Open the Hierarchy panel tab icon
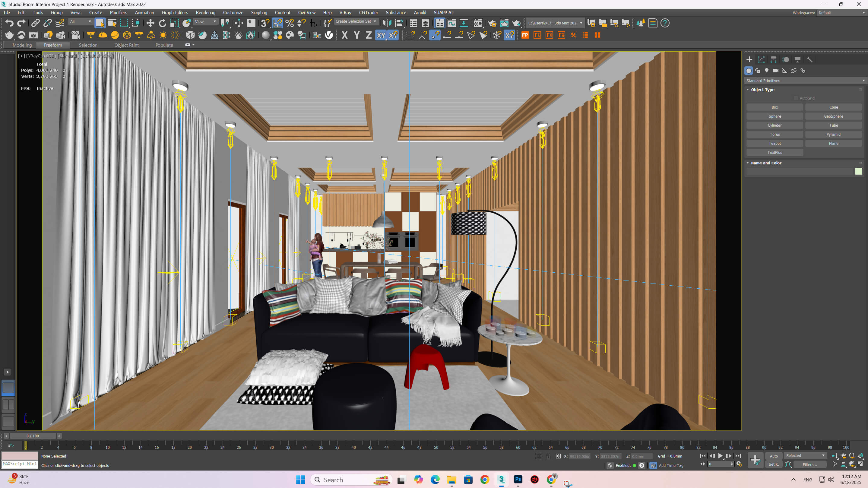Image resolution: width=868 pixels, height=488 pixels. pos(773,60)
